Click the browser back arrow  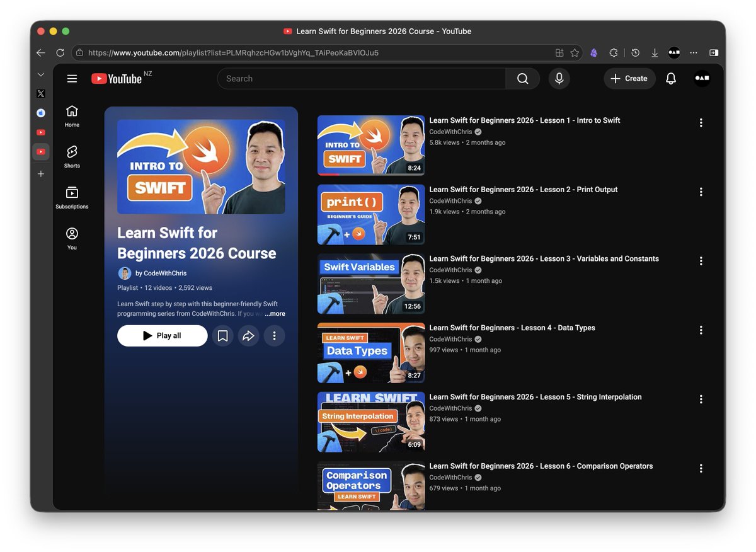(41, 53)
